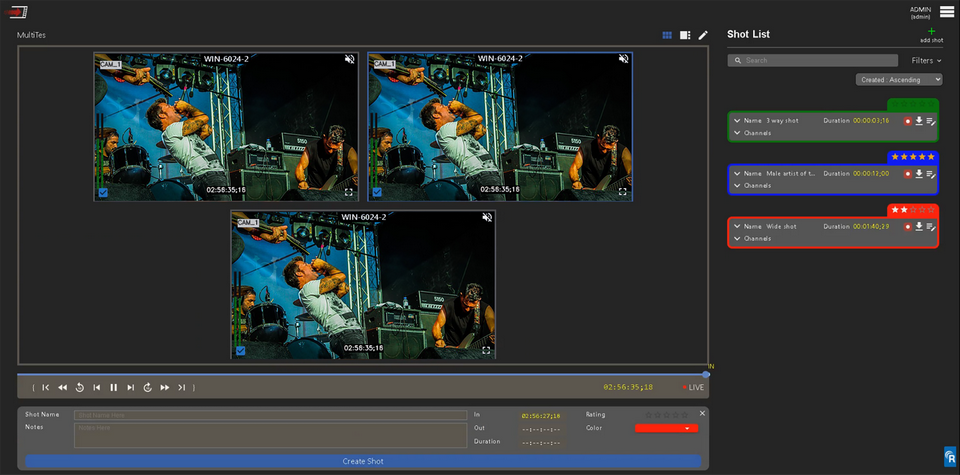Expand Name row of 3 way shot
Screen dimensions: 960x475
click(737, 121)
